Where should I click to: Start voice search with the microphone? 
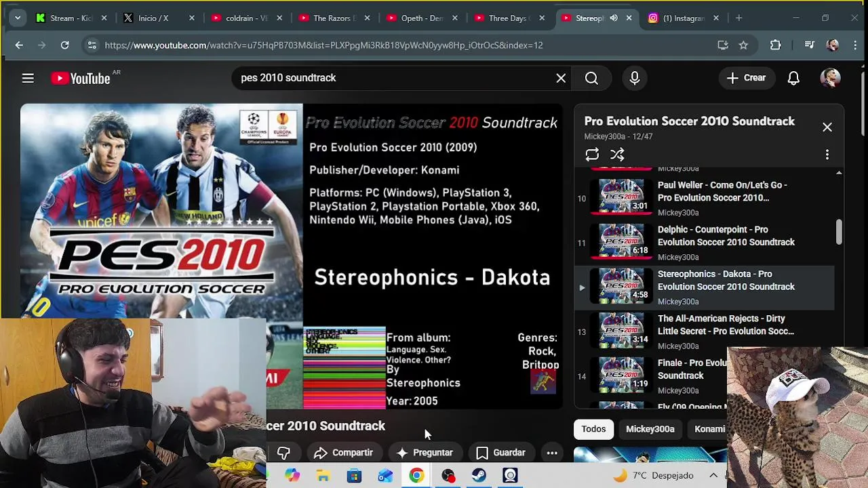(635, 78)
